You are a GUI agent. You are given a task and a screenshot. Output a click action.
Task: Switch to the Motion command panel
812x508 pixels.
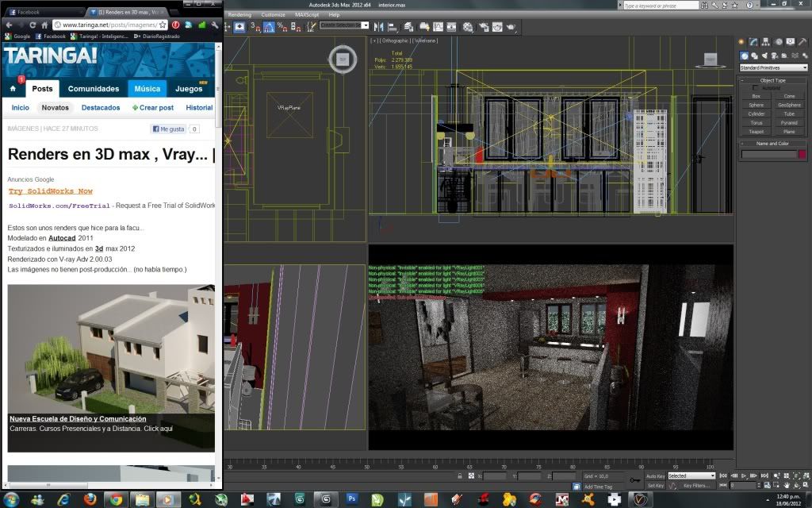(x=779, y=41)
